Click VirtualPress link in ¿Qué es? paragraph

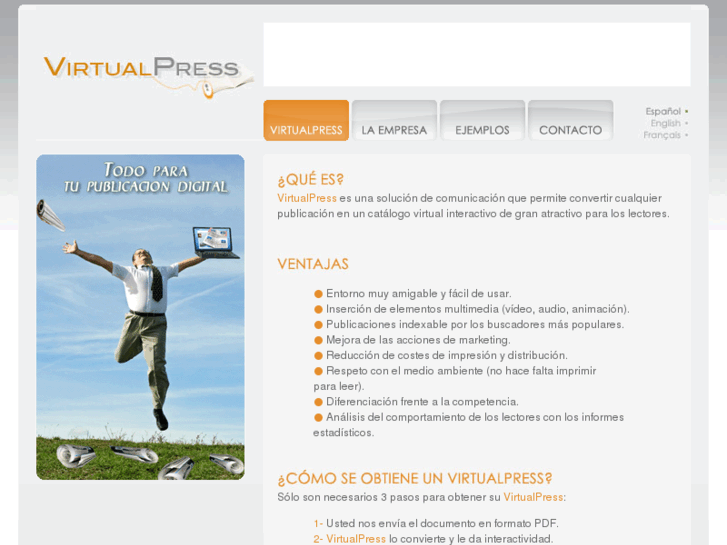307,198
